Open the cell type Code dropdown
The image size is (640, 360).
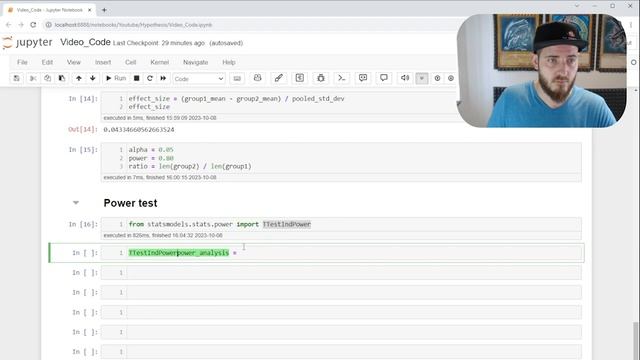click(x=199, y=79)
